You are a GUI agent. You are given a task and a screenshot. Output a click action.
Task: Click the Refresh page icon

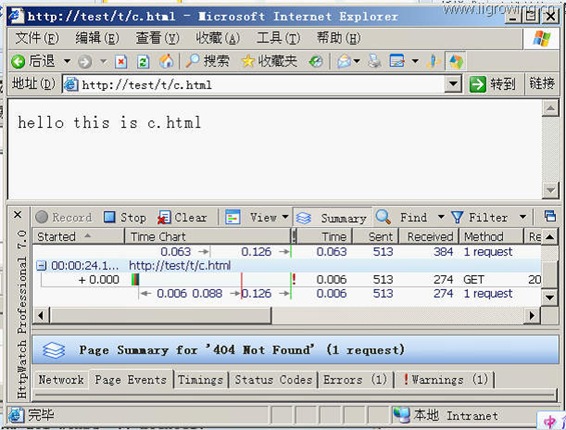(143, 62)
